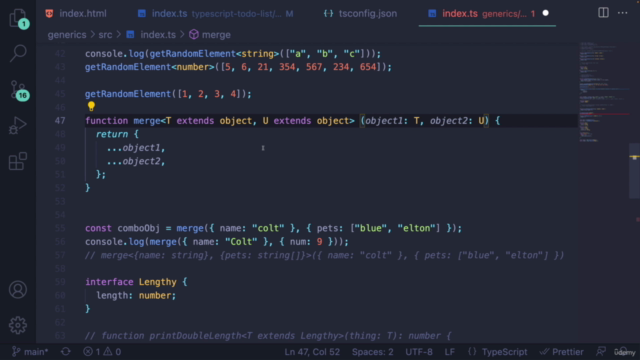Click ...object1 spread on line 49
Screen dimensions: 640x360
[x=136, y=148]
